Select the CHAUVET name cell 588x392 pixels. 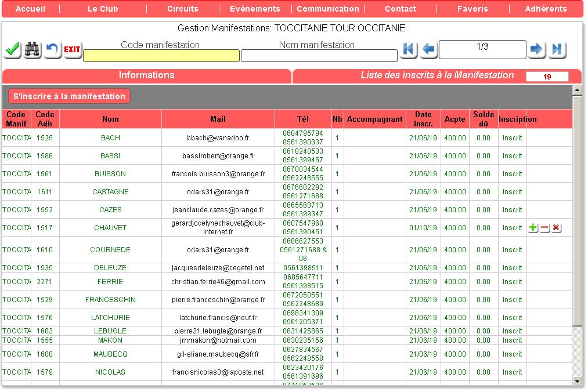pyautogui.click(x=111, y=228)
